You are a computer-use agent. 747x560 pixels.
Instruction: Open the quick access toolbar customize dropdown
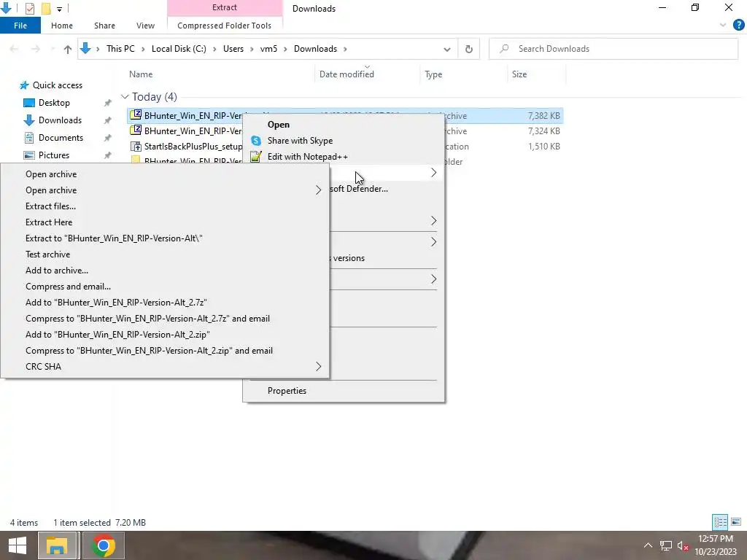pos(60,9)
